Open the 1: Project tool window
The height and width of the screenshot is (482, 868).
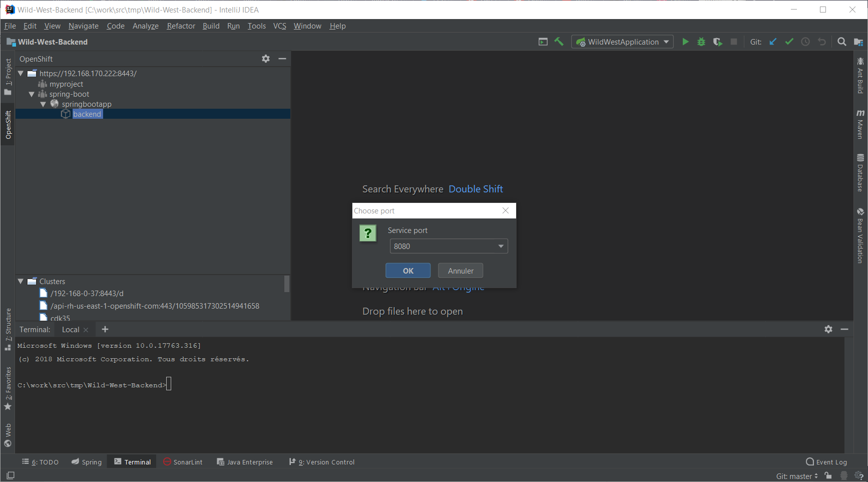coord(8,77)
